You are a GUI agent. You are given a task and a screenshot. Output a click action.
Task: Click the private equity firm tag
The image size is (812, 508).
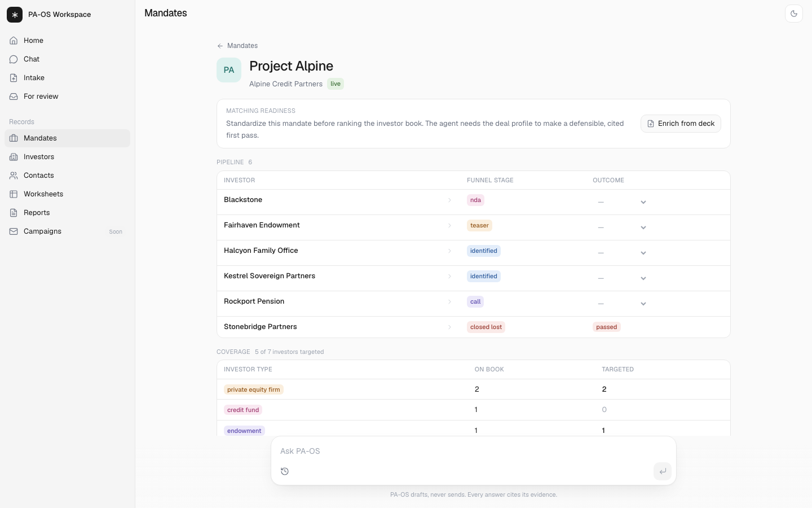click(x=254, y=389)
